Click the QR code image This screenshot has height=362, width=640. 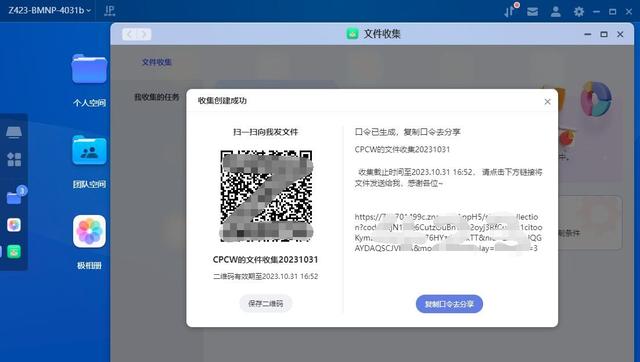[x=266, y=195]
